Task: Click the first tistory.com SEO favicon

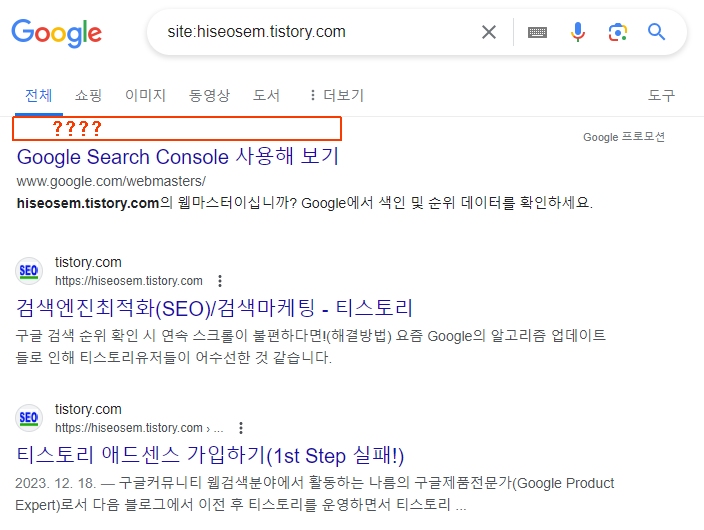Action: [x=30, y=271]
